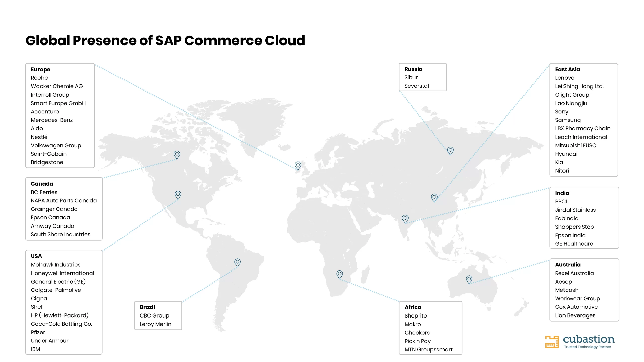The image size is (644, 362).
Task: Click the map pin near the UK
Action: [x=298, y=165]
